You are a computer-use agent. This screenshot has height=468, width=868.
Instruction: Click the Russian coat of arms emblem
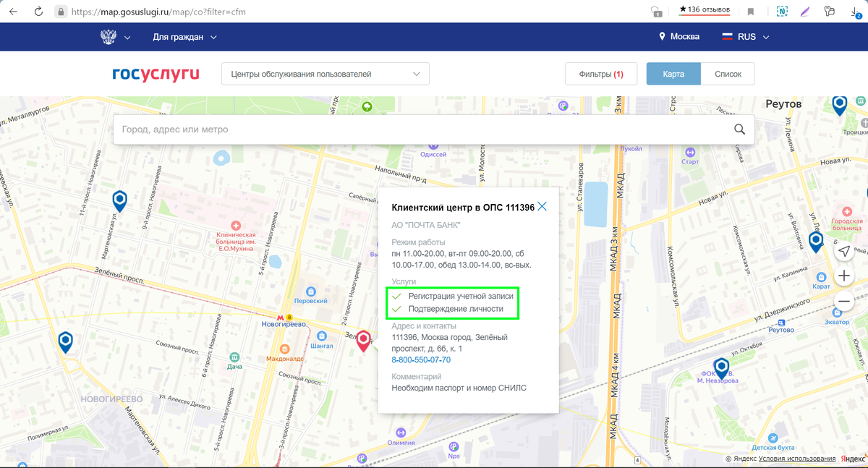(109, 37)
